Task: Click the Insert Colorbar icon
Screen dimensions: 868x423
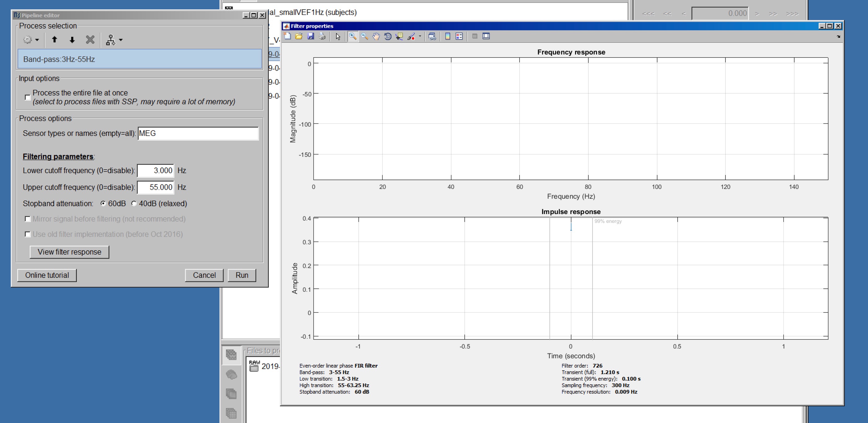Action: [x=448, y=36]
